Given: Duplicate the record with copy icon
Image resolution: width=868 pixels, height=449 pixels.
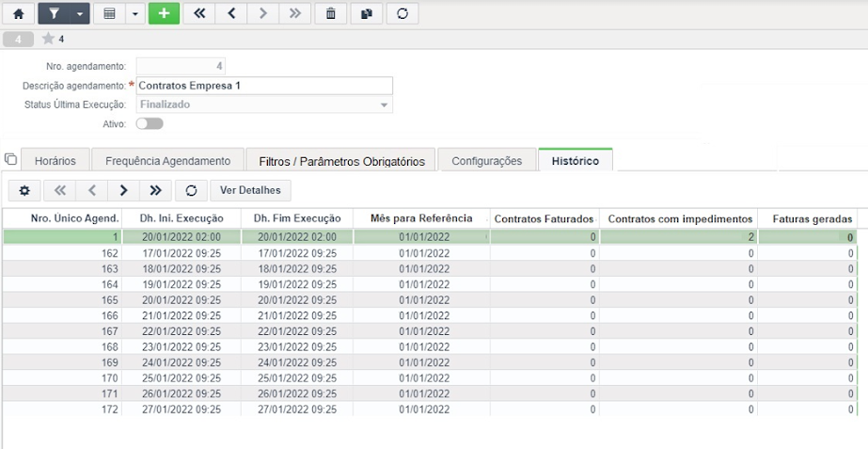Looking at the screenshot, I should [x=367, y=14].
